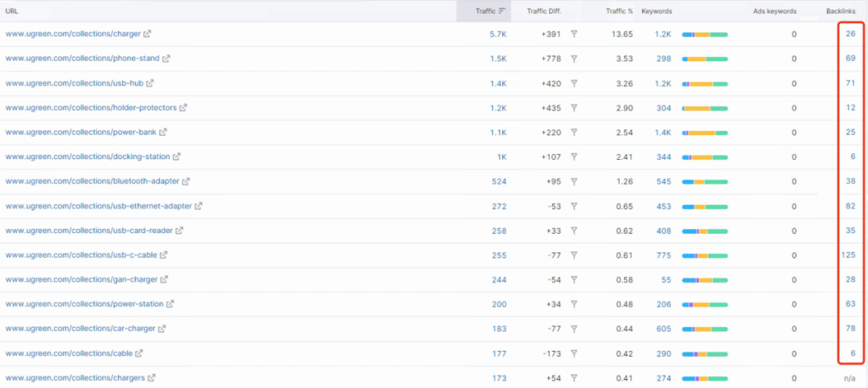The image size is (868, 388).
Task: Open external link icon for collections/docking-station
Action: point(177,157)
